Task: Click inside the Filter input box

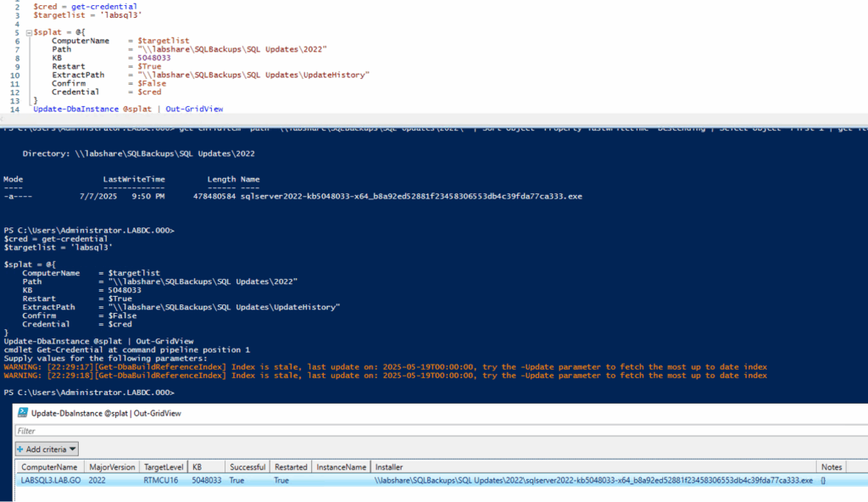Action: point(254,431)
